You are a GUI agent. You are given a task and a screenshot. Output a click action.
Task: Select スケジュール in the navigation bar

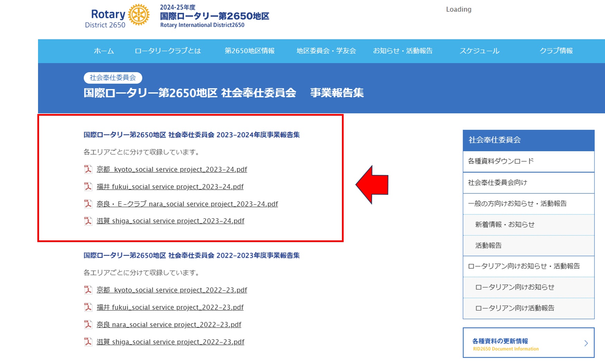coord(479,51)
